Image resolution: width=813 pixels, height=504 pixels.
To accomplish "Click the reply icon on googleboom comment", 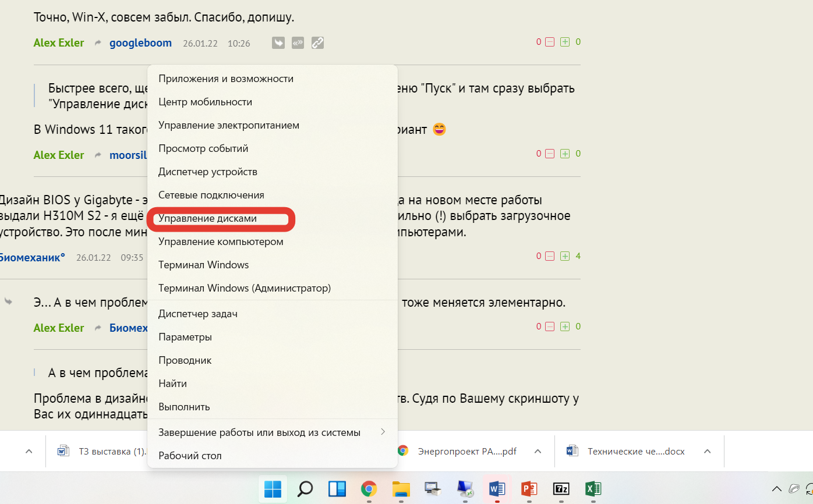I will [278, 42].
